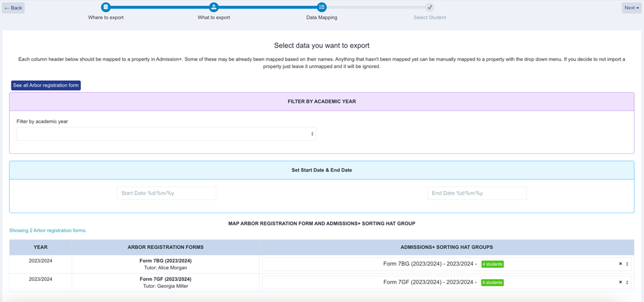The width and height of the screenshot is (644, 302).
Task: Click Tutor: Alice Morgan text
Action: pos(166,268)
